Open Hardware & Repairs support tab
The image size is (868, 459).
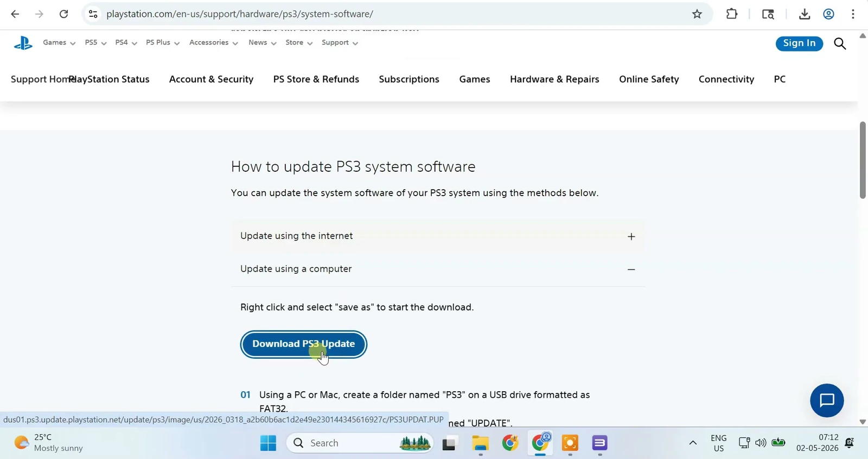pos(554,79)
